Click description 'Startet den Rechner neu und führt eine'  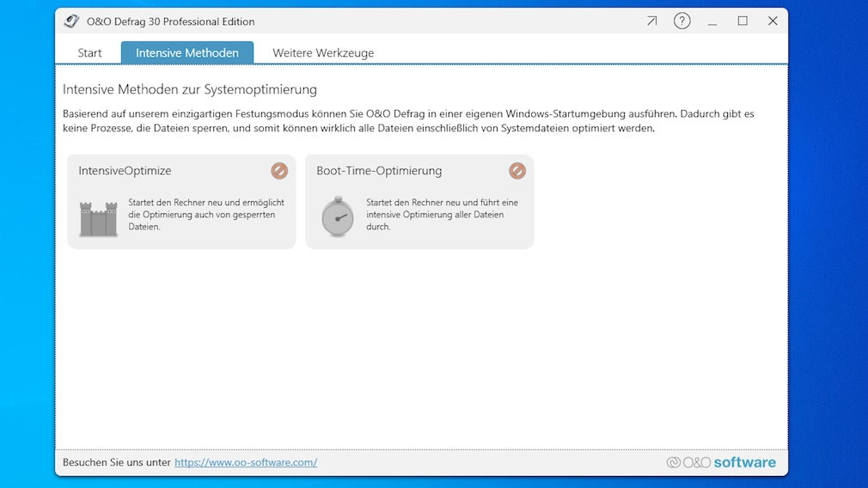443,203
